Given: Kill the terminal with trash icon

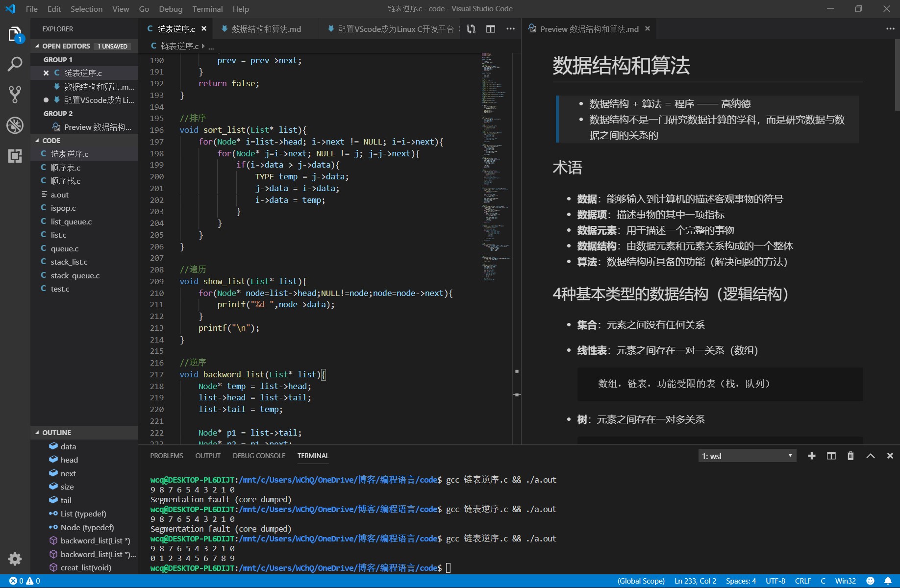Looking at the screenshot, I should (850, 456).
